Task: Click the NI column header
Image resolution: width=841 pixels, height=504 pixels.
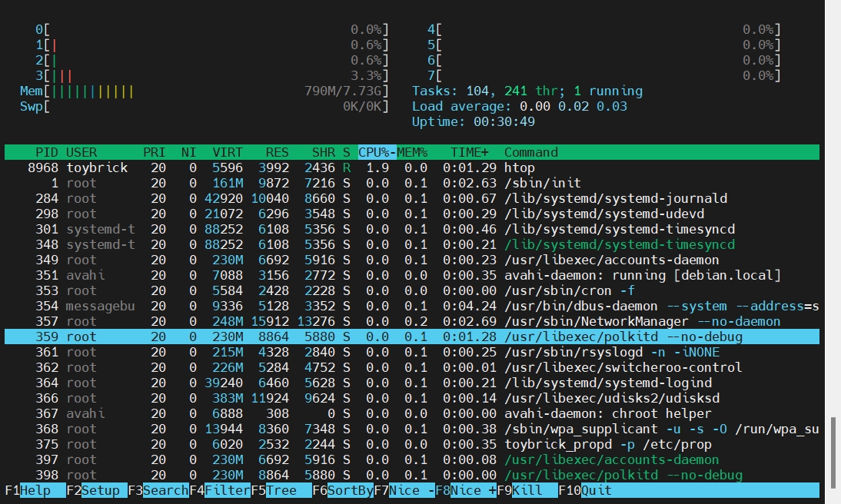Action: coord(189,152)
